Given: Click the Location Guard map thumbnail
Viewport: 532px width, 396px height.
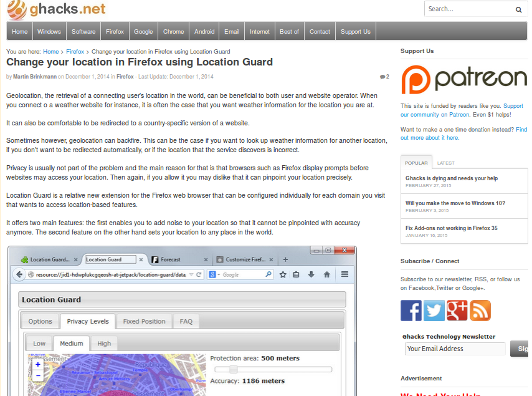Looking at the screenshot, I should point(116,375).
